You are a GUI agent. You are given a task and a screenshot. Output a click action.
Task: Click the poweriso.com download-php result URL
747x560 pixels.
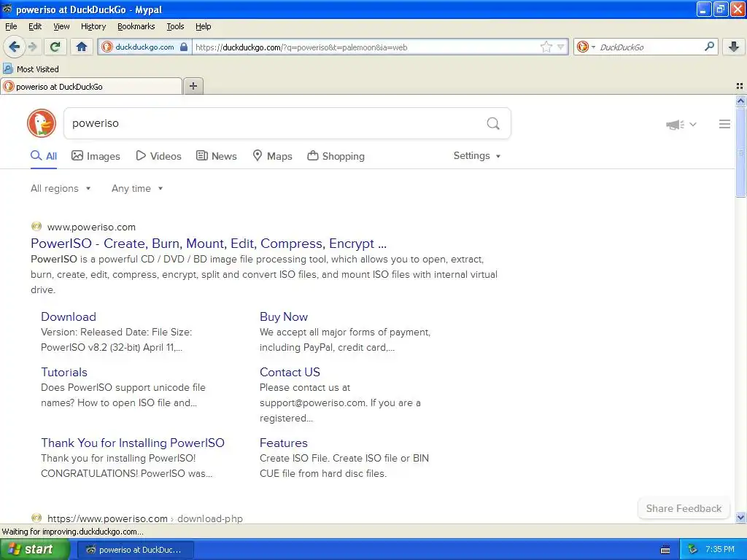[x=145, y=518]
